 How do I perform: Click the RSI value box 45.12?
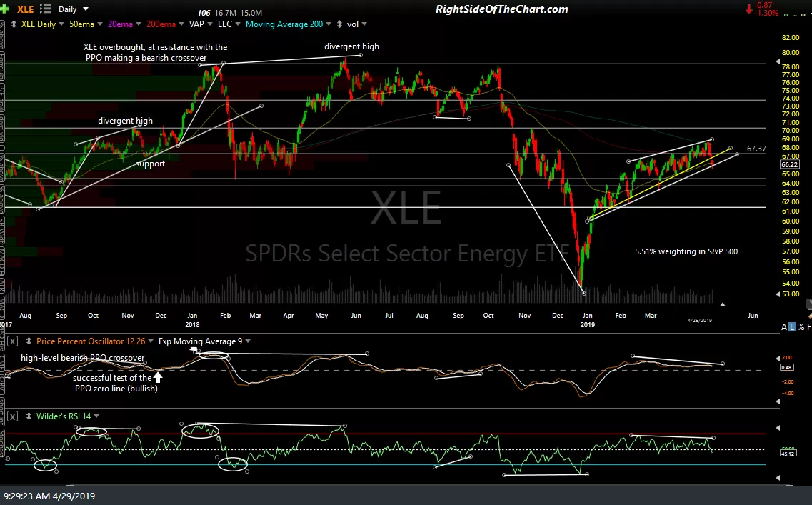point(787,453)
